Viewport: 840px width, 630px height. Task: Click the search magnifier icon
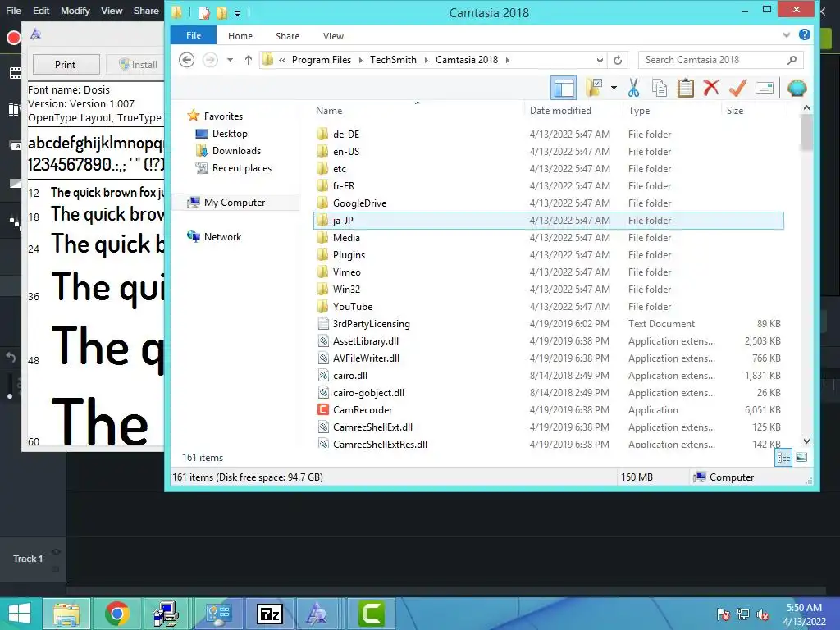click(792, 60)
